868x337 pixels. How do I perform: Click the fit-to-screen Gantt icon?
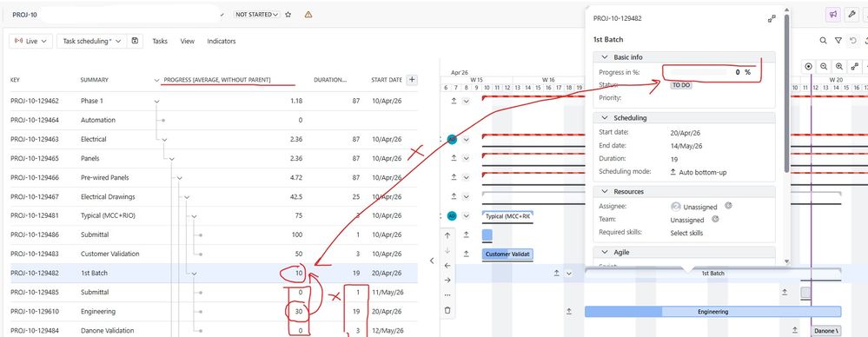pyautogui.click(x=855, y=66)
